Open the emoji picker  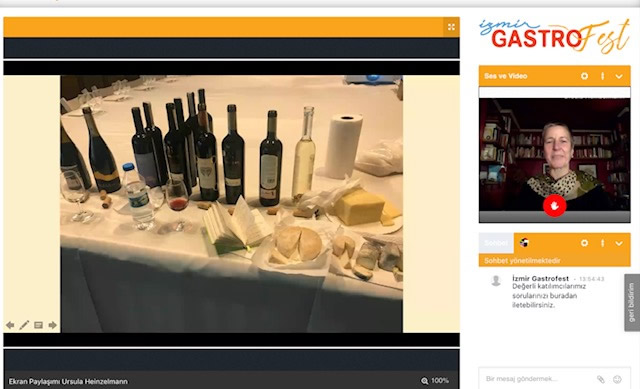point(617,379)
